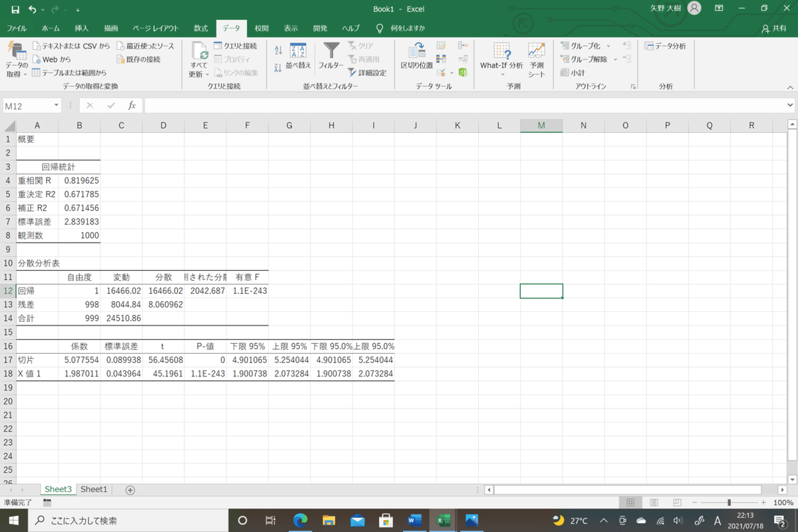Open Word from taskbar
798x532 pixels.
(x=416, y=520)
